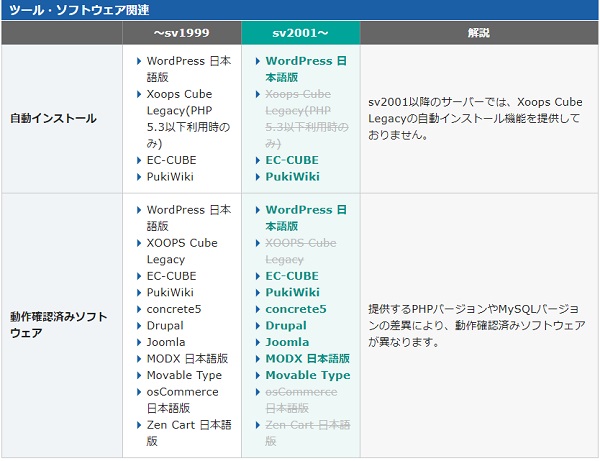
Task: Click osCommerce 日本語版 in the ~sv1999 column
Action: [183, 400]
